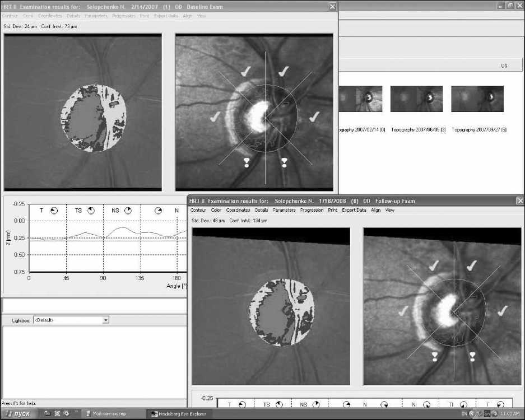Click the TI sector icon in follow-up graph
The image size is (525, 420).
click(463, 404)
